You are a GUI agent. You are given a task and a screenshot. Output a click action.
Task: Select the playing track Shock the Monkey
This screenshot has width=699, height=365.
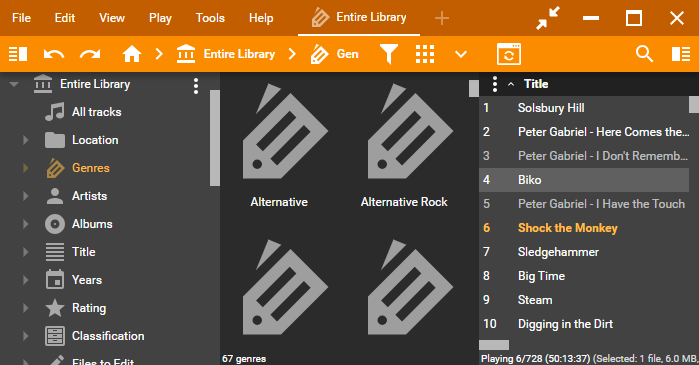pos(584,228)
